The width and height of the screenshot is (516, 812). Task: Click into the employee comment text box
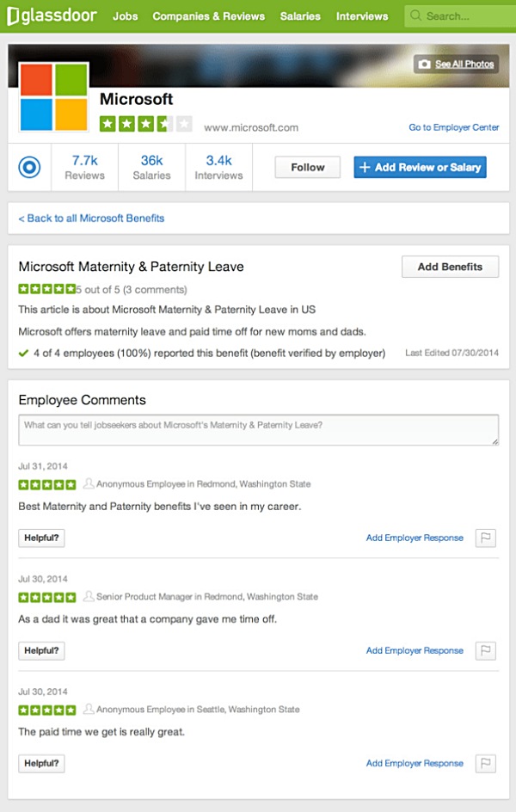(258, 430)
